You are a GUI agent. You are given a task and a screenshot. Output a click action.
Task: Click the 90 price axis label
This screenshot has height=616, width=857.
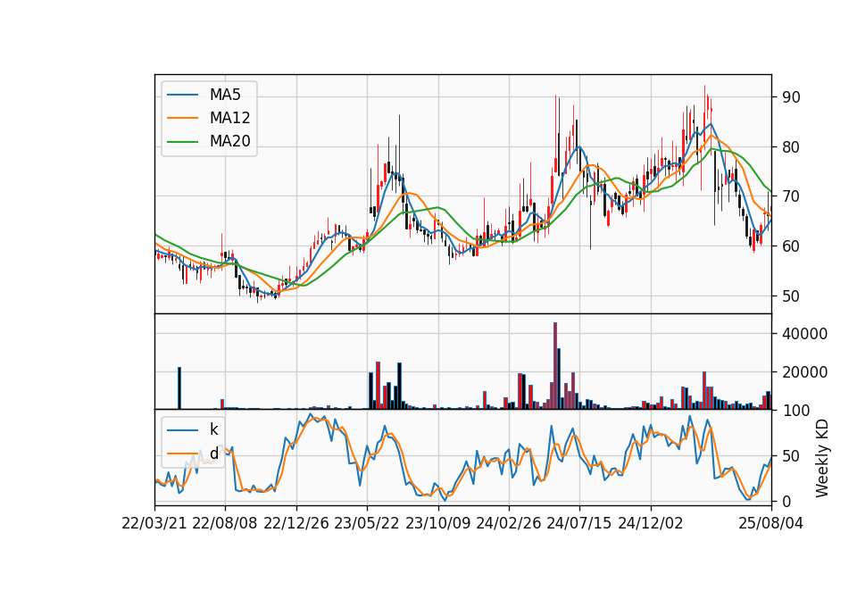pos(791,97)
